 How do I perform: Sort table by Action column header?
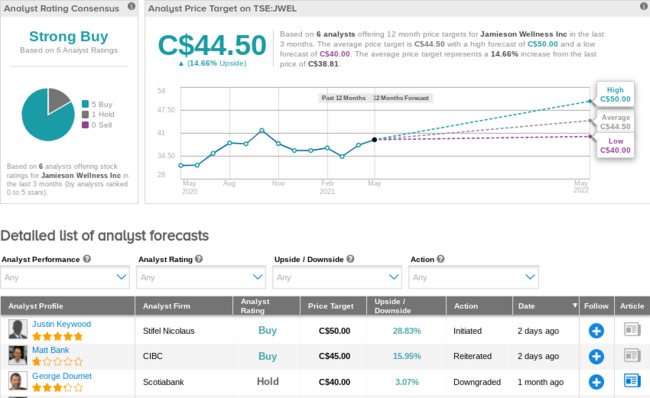click(466, 306)
